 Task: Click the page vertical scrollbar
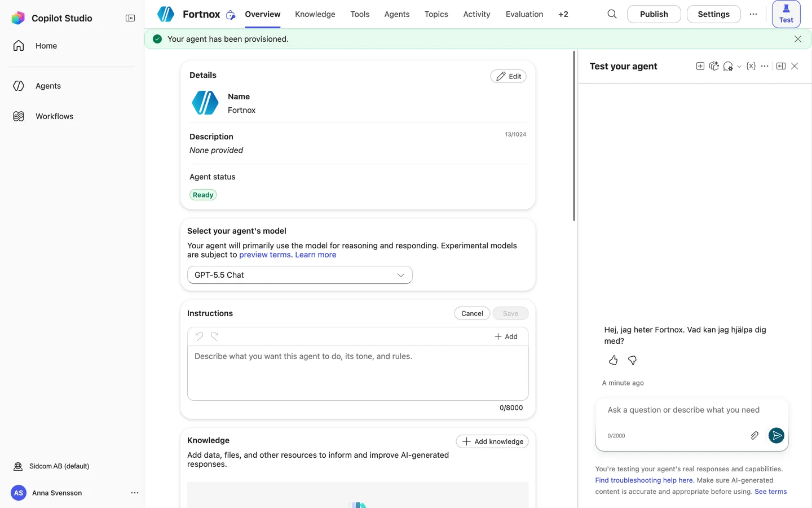click(574, 135)
